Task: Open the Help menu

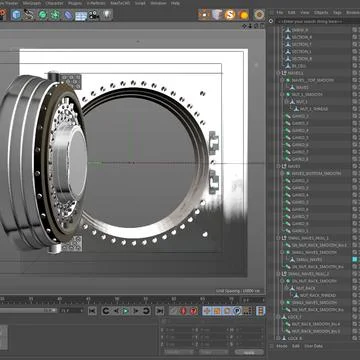Action: pos(175,3)
